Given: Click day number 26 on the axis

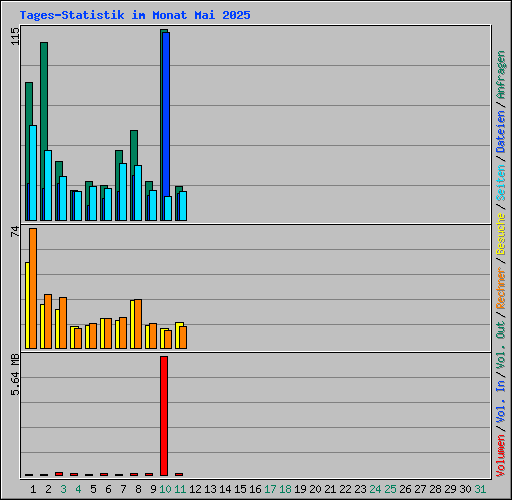Looking at the screenshot, I should 405,489.
